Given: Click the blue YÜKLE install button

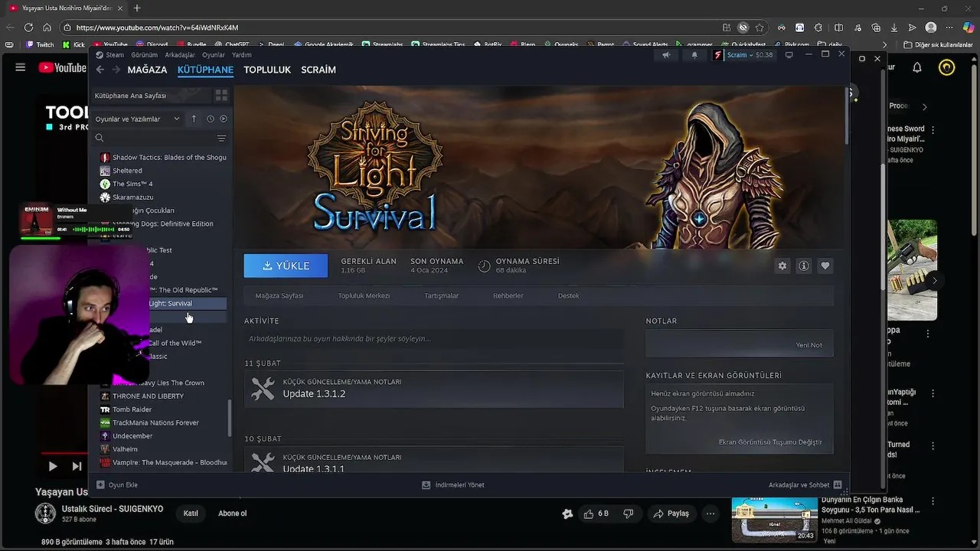Looking at the screenshot, I should [286, 266].
